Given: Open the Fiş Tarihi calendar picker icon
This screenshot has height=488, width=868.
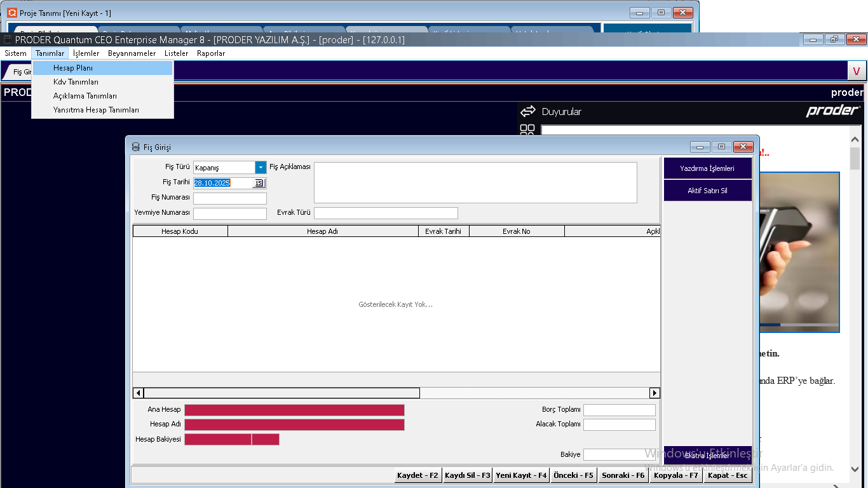Looking at the screenshot, I should [x=259, y=183].
